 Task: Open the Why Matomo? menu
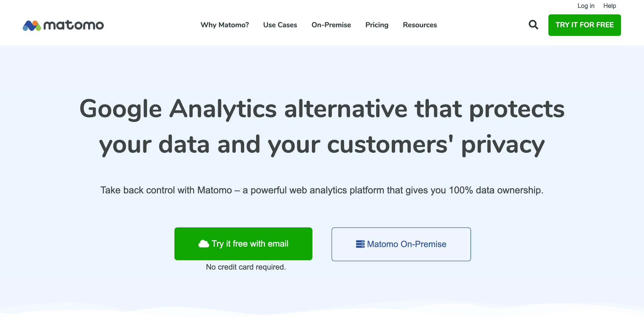coord(225,25)
